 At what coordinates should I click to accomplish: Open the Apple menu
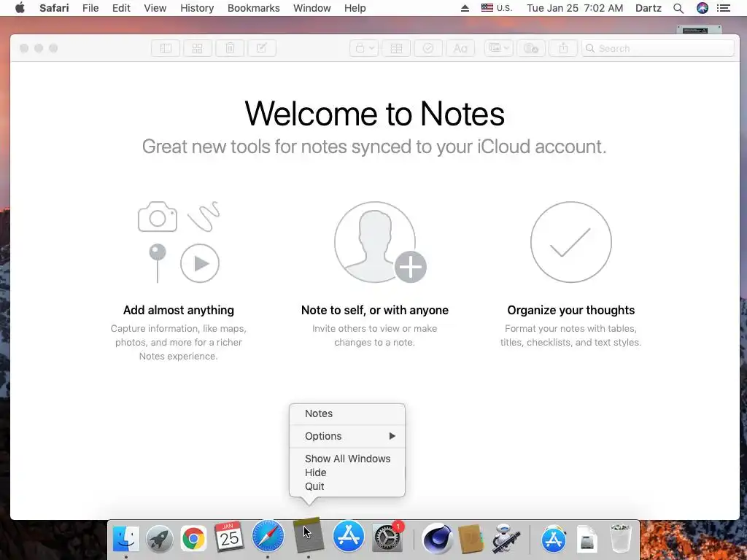pyautogui.click(x=20, y=8)
